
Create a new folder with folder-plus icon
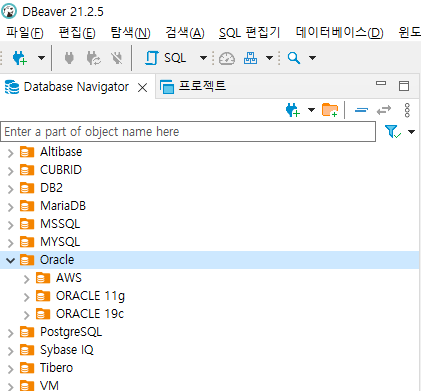click(330, 110)
